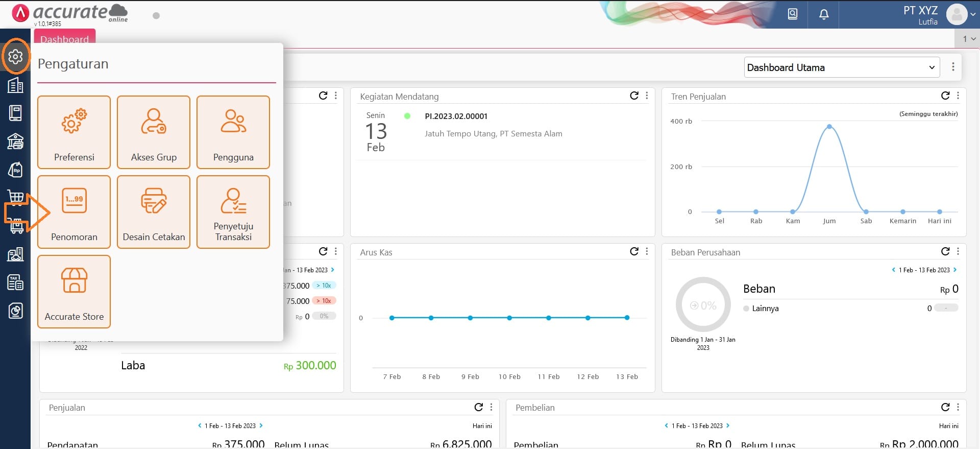Go to next period in Beban Perusahaan

tap(955, 270)
